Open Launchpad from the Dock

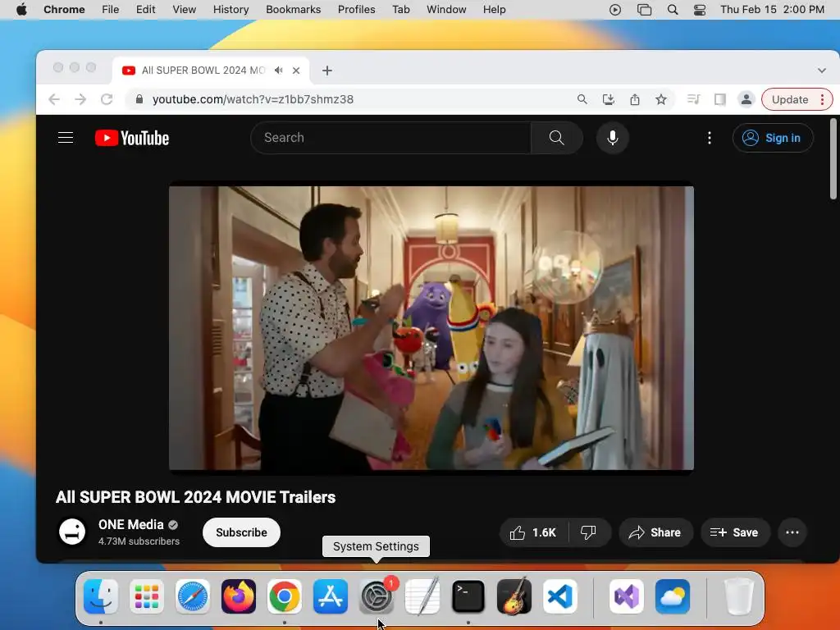[147, 596]
